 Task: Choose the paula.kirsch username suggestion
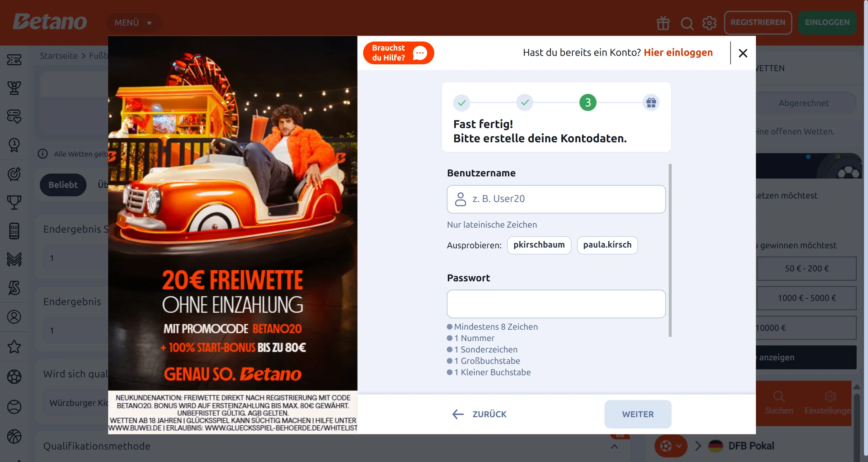607,245
